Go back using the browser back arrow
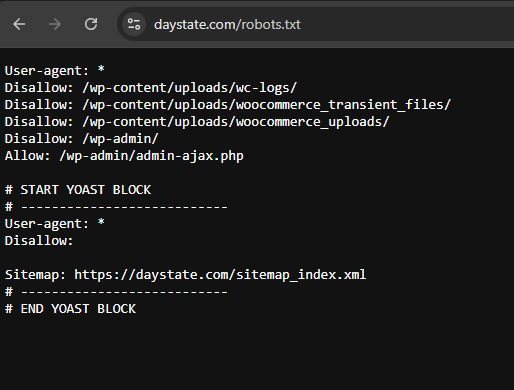 (19, 24)
